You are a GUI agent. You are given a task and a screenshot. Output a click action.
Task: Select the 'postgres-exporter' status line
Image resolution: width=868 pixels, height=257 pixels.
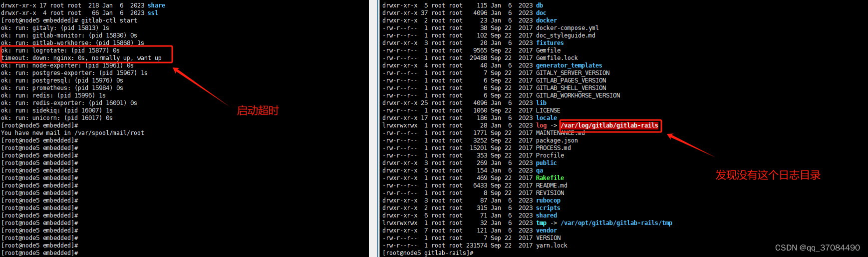pos(74,73)
